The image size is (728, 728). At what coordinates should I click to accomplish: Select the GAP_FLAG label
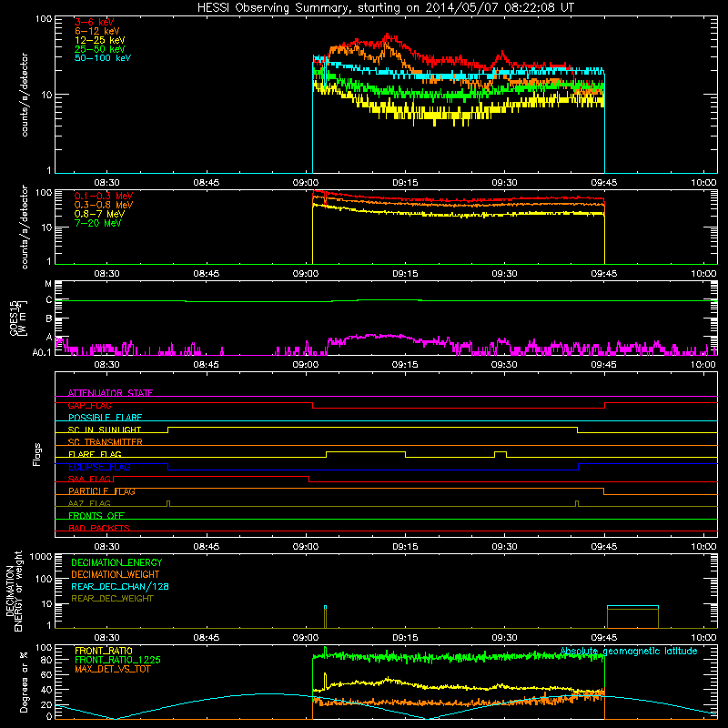89,405
